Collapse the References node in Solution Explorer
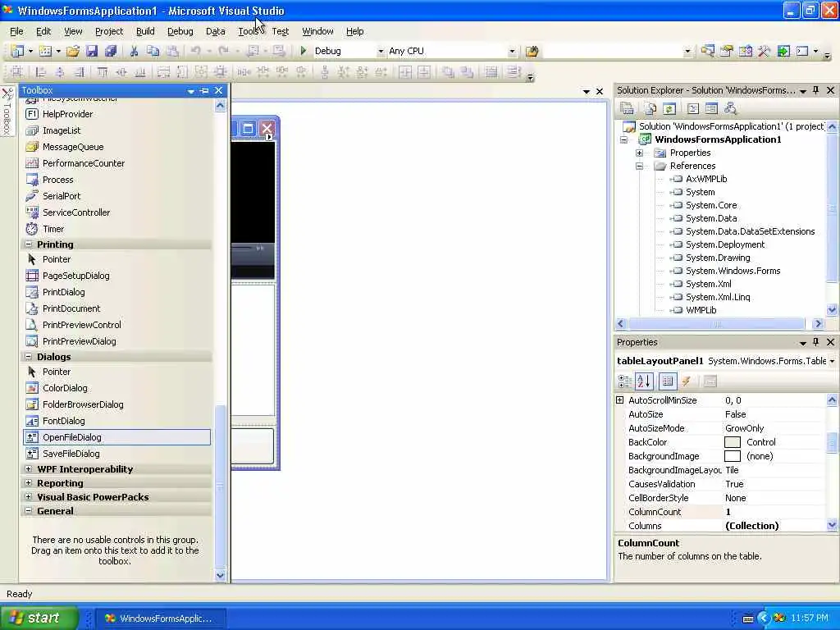Screen dimensions: 840x630 click(x=640, y=166)
